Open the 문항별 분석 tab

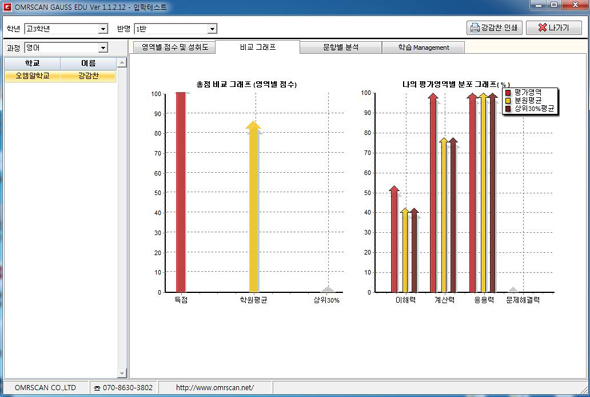click(x=341, y=47)
